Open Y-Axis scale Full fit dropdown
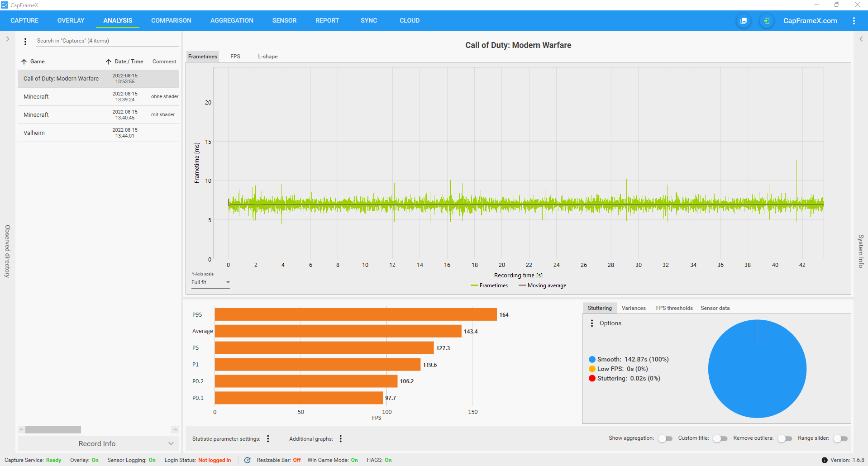This screenshot has width=868, height=466. click(x=210, y=282)
